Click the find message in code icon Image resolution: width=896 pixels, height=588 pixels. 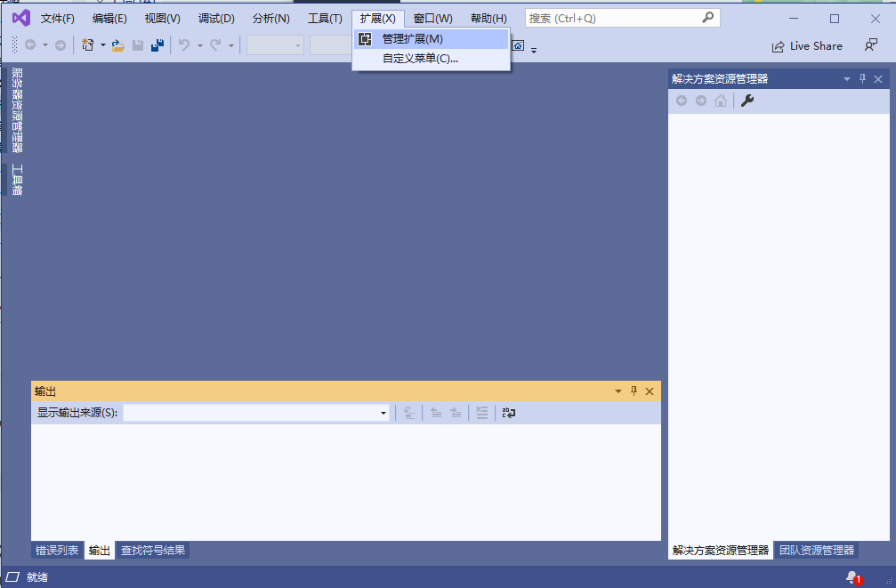tap(409, 413)
